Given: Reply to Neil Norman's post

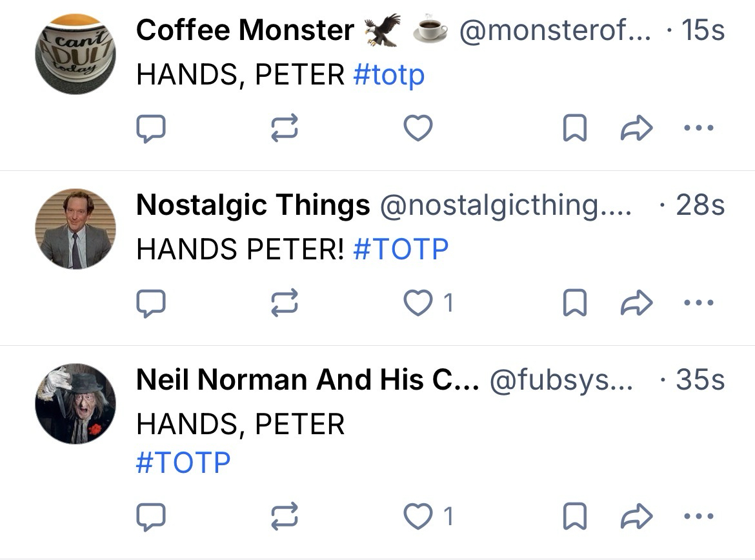Looking at the screenshot, I should [x=152, y=516].
